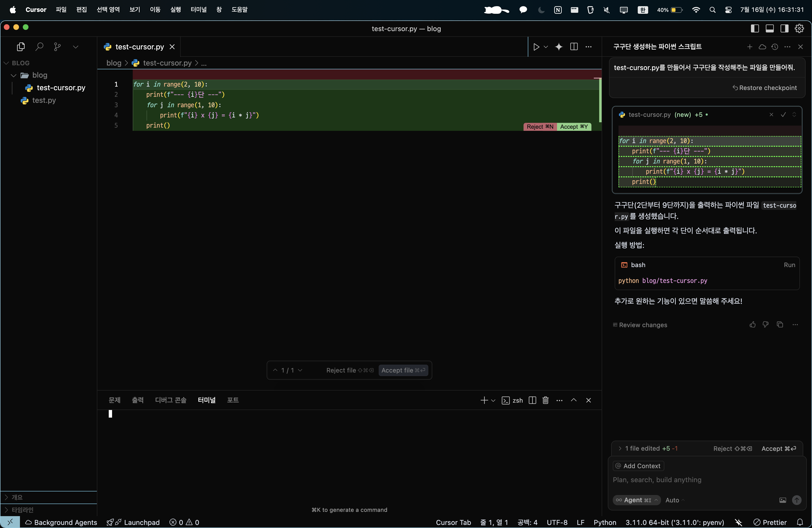Collapse the blog folder in explorer
This screenshot has height=528, width=812.
pos(14,75)
